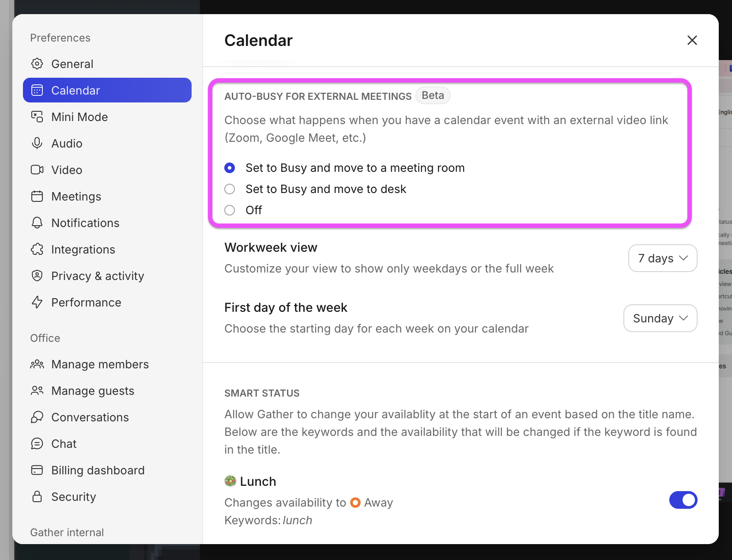Open the Billing dashboard

click(x=98, y=470)
